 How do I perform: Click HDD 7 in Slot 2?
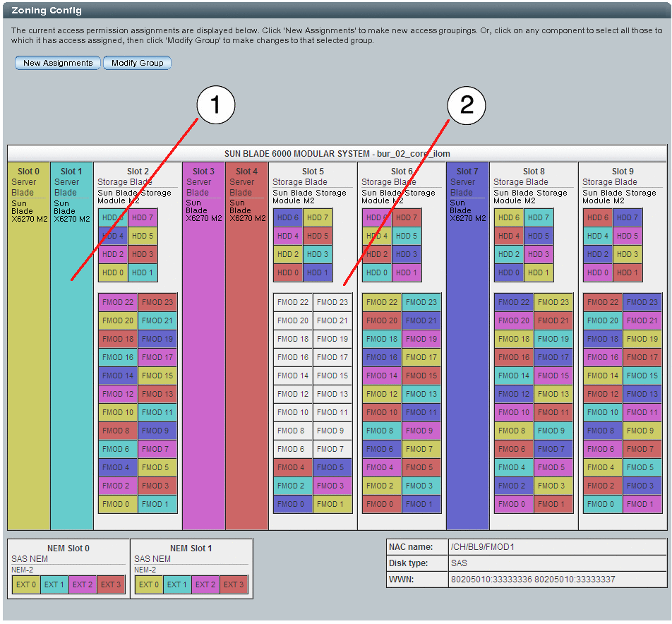pyautogui.click(x=143, y=217)
